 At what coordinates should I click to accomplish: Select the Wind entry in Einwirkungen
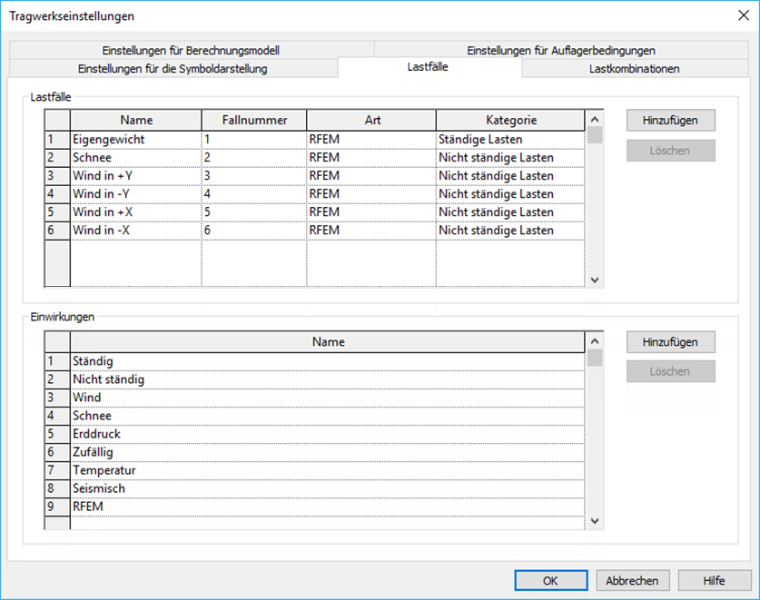[328, 398]
